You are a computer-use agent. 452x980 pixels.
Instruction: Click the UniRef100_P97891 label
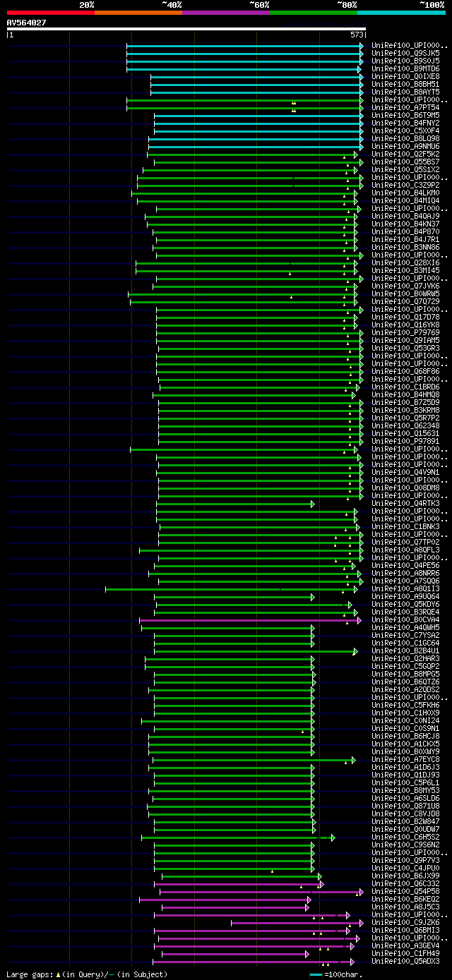pyautogui.click(x=406, y=441)
